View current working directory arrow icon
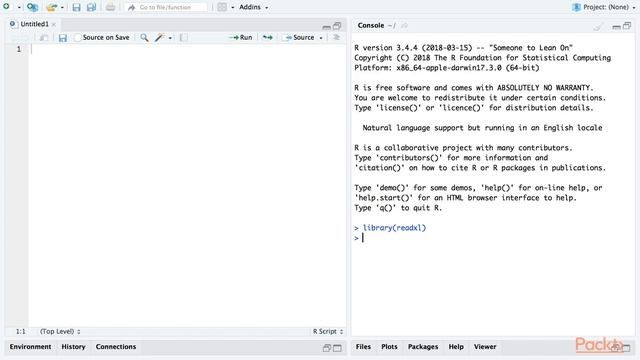 pos(404,26)
